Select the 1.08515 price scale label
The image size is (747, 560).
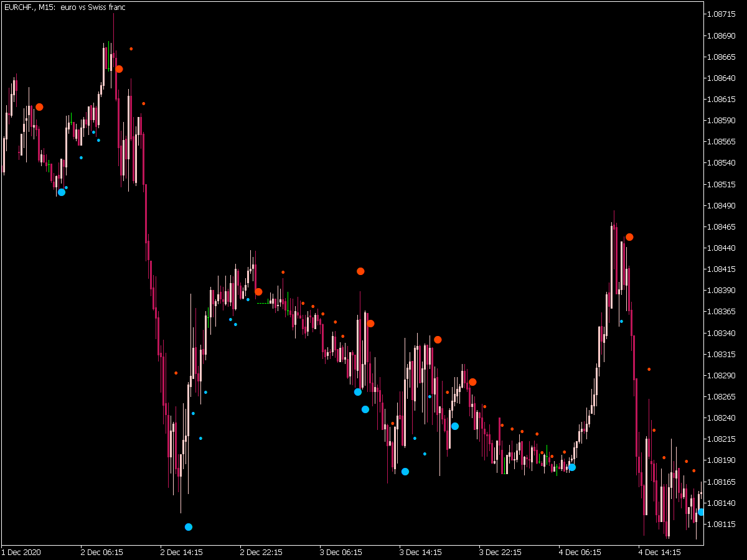click(x=722, y=184)
